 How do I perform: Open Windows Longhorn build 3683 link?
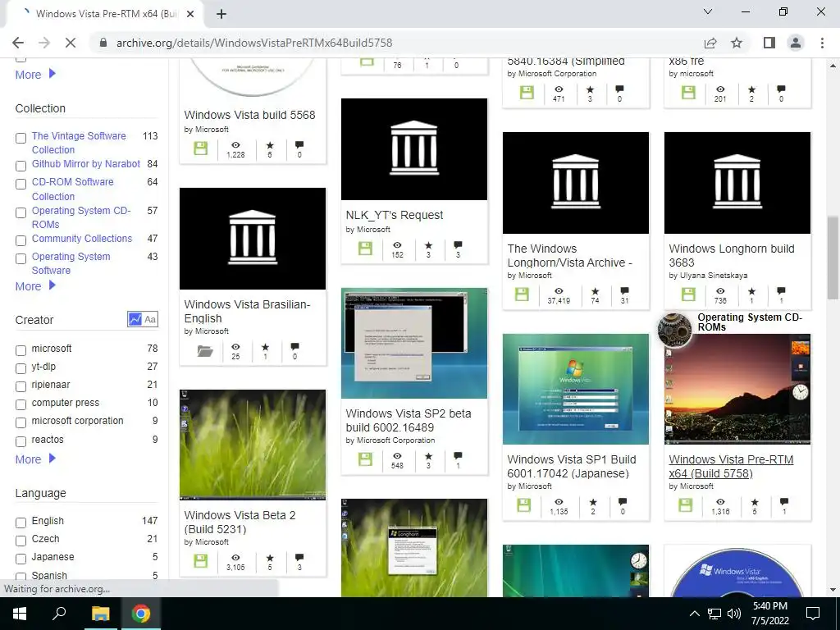pyautogui.click(x=731, y=256)
